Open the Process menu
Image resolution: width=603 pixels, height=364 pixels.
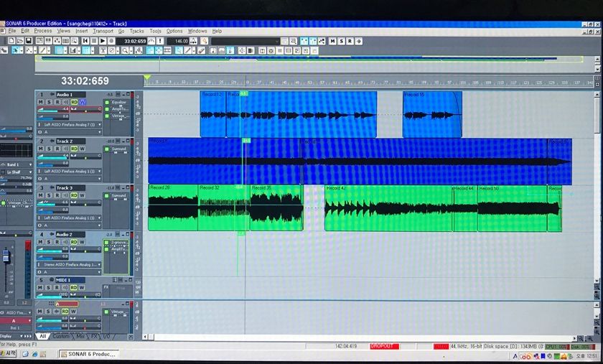[42, 31]
